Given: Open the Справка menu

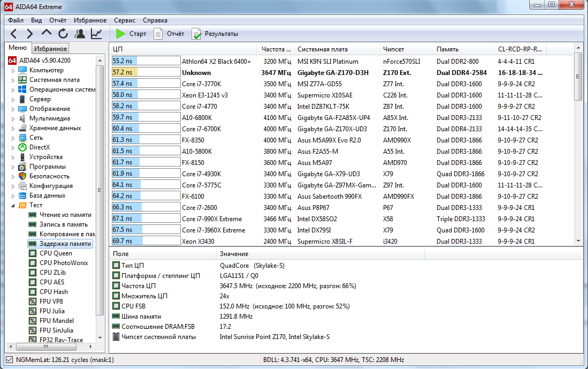Looking at the screenshot, I should click(x=155, y=20).
